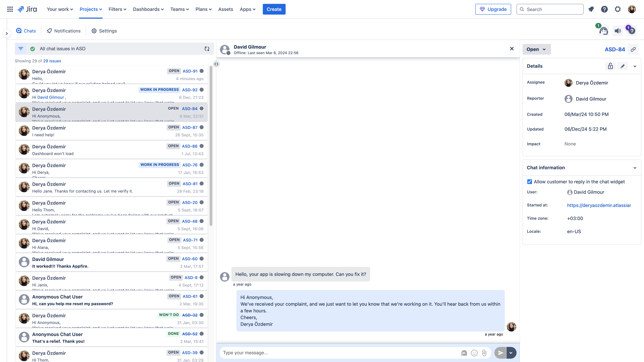
Task: Click the copy issue link icon
Action: point(633,49)
